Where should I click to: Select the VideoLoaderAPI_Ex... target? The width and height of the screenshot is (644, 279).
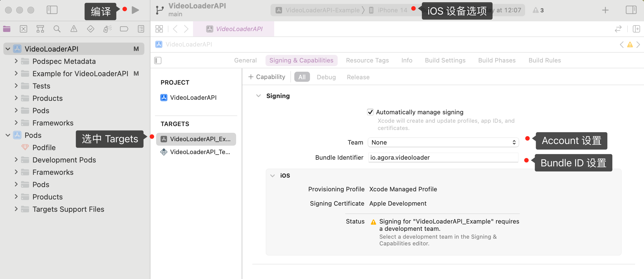[x=196, y=139]
